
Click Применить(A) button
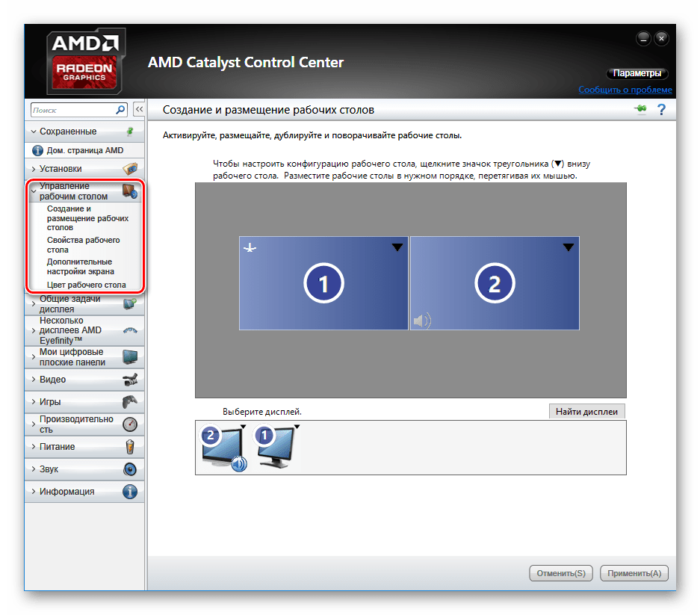(634, 573)
